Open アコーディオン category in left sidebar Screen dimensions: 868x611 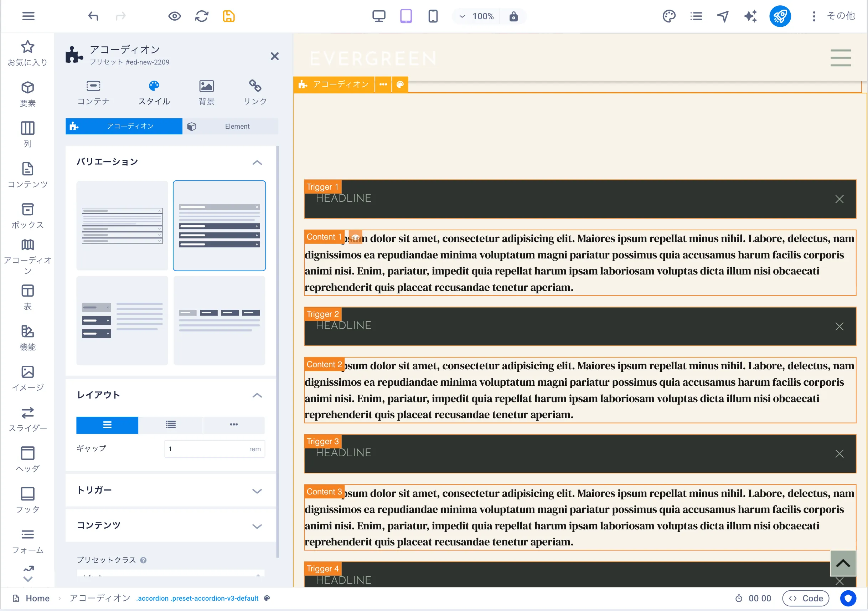[27, 257]
